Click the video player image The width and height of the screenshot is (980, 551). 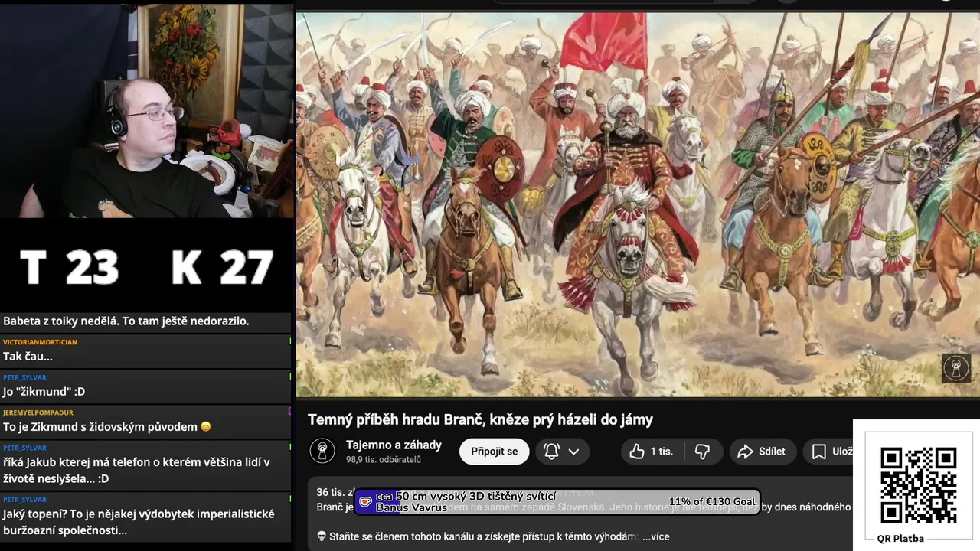[x=637, y=204]
